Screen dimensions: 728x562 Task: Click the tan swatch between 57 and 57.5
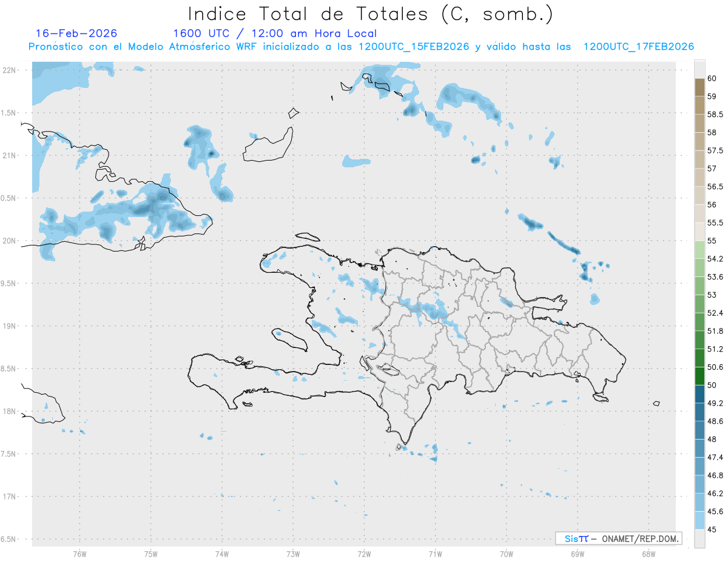point(699,159)
